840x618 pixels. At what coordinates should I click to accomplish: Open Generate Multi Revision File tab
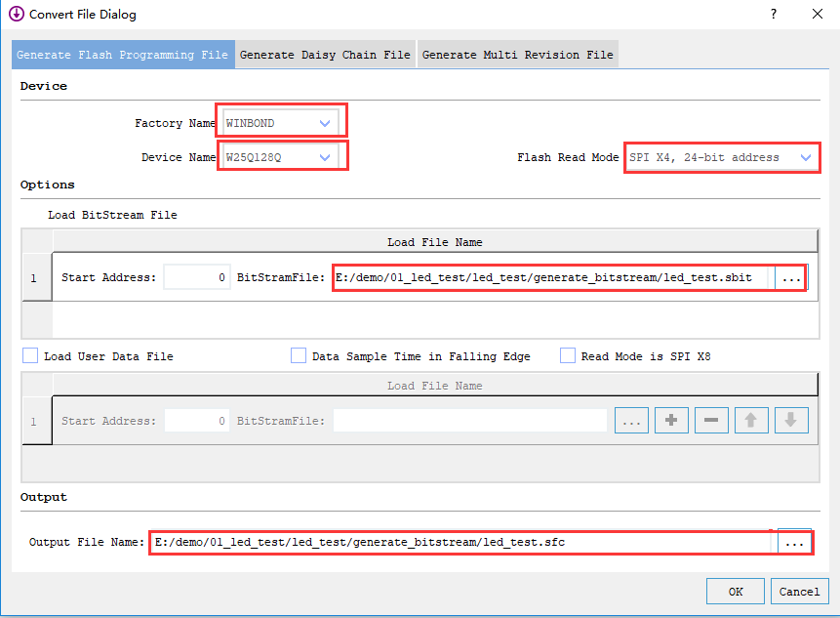click(517, 55)
